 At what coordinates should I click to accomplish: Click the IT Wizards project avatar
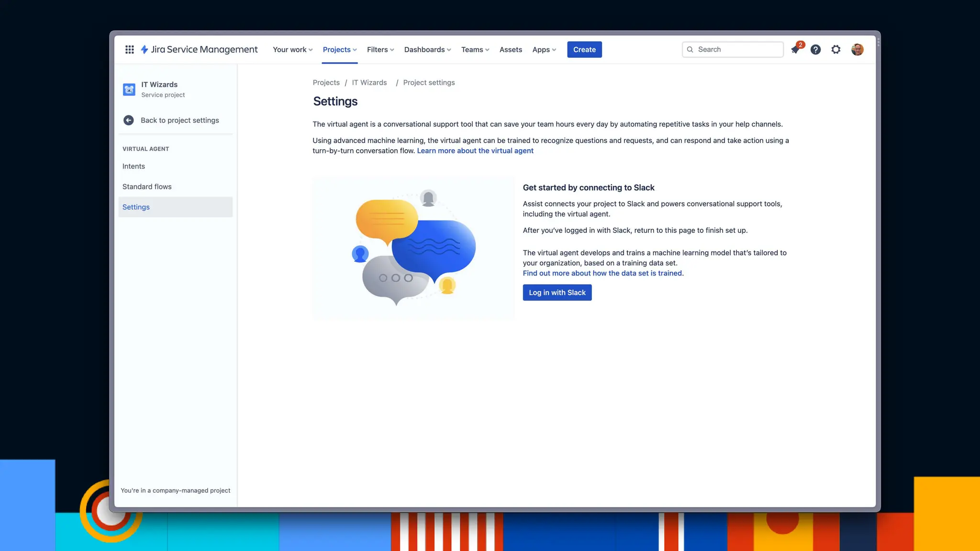[129, 89]
